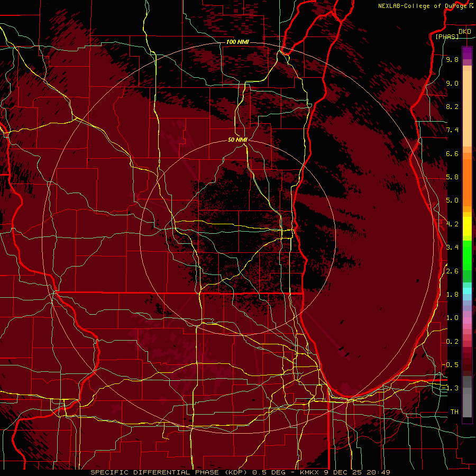This screenshot has height=476, width=476.
Task: Select the 7.4 scale value
Action: (452, 130)
